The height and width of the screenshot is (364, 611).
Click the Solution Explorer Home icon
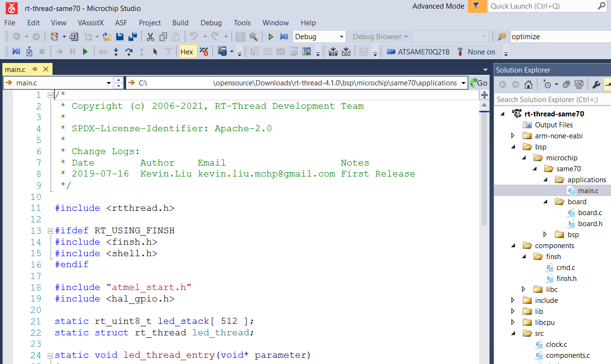pos(528,84)
